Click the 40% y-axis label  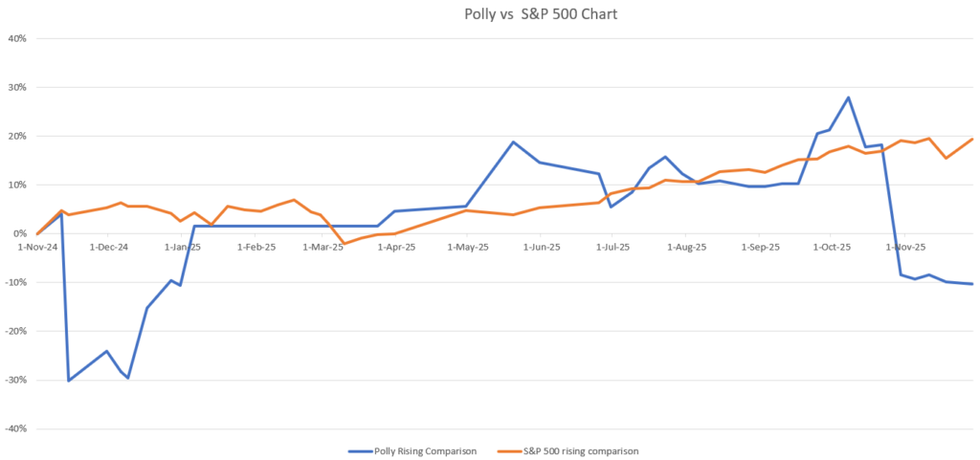(16, 39)
